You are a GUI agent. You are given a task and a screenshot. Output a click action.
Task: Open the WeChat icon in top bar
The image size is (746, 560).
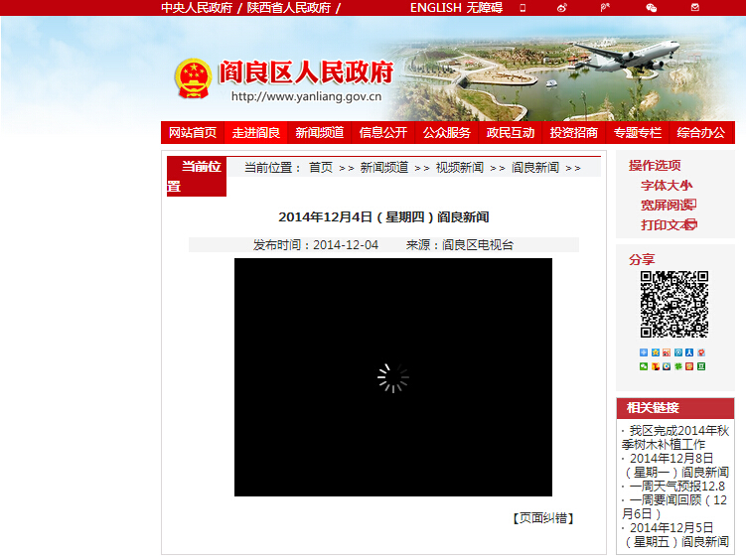[652, 8]
